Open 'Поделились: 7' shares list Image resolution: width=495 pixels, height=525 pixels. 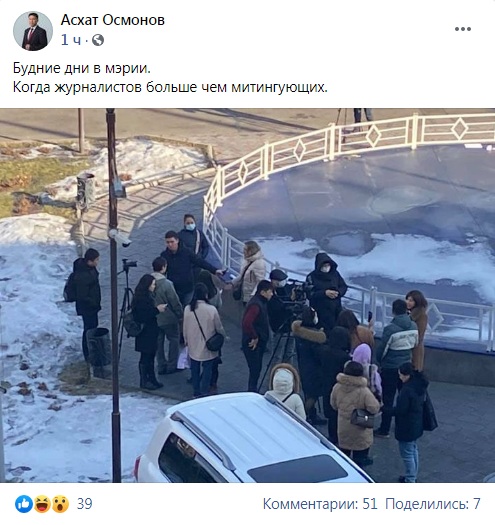click(433, 504)
